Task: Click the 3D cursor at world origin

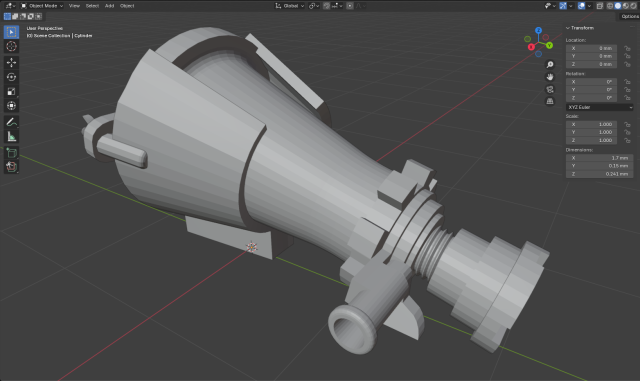Action: pos(252,247)
